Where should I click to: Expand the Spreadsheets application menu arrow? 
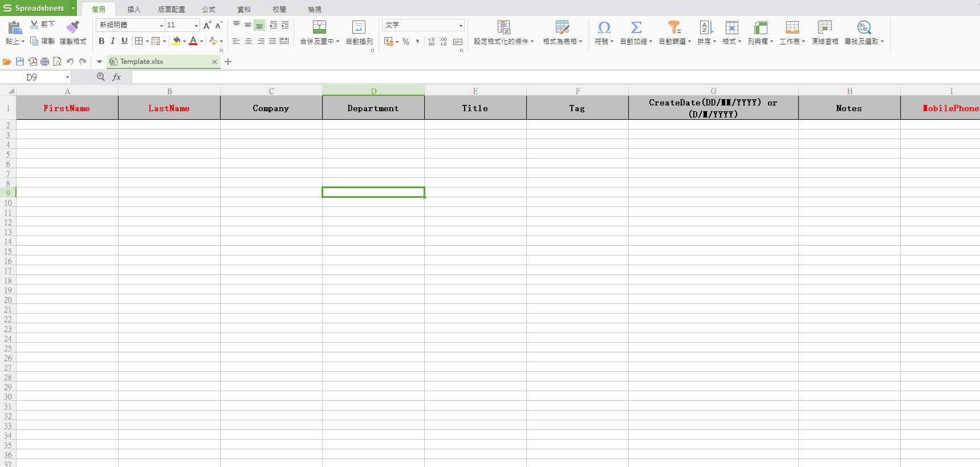pos(73,8)
